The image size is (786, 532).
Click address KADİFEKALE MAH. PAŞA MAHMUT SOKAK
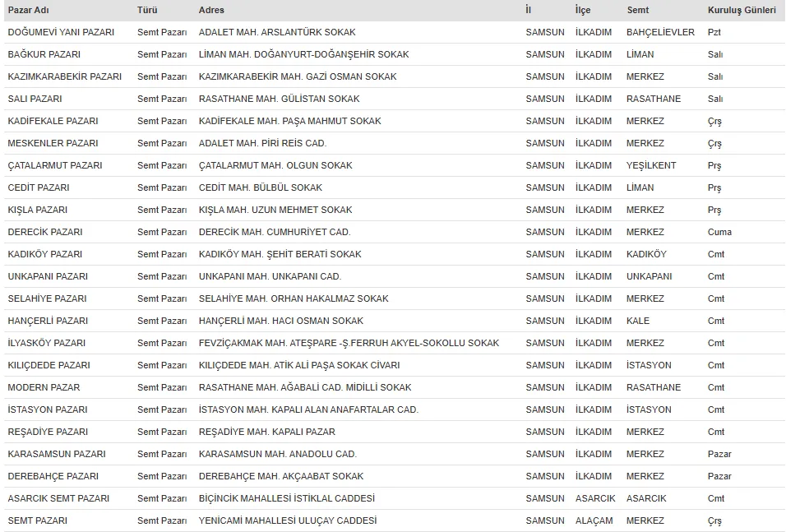pos(289,121)
